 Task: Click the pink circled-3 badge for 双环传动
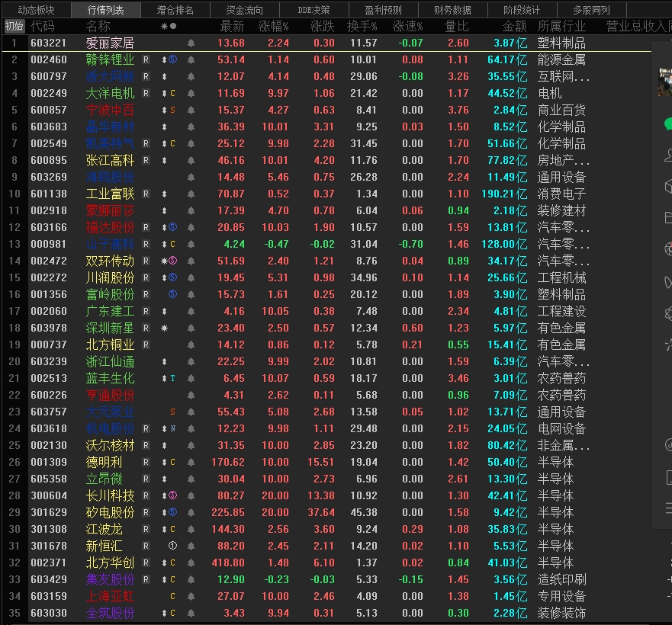pyautogui.click(x=172, y=261)
